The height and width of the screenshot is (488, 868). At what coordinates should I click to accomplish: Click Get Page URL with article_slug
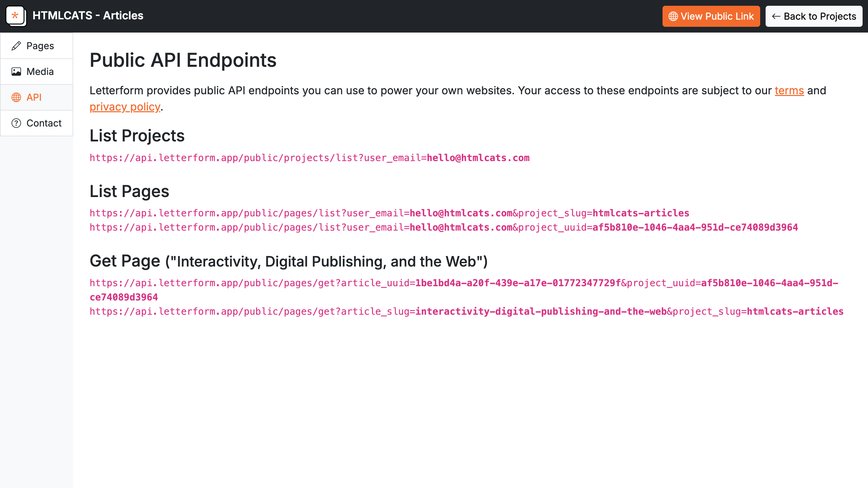pyautogui.click(x=466, y=311)
